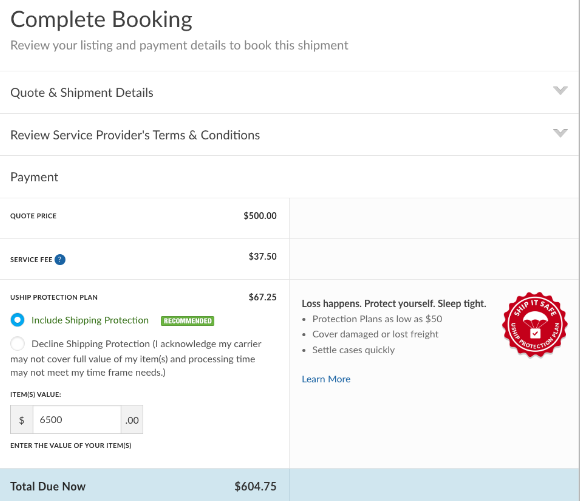Expand Service Provider's Terms & Conditions chevron
This screenshot has width=582, height=501.
click(x=560, y=133)
